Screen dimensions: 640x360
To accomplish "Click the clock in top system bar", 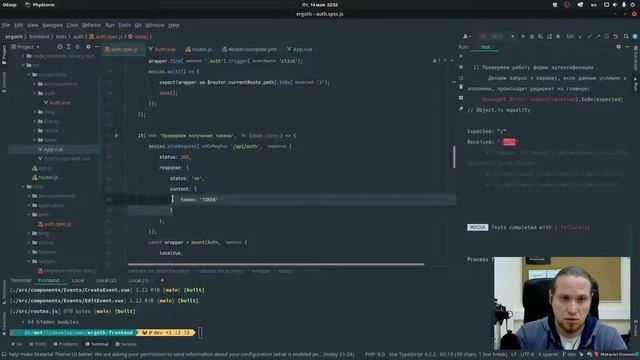I will (320, 5).
